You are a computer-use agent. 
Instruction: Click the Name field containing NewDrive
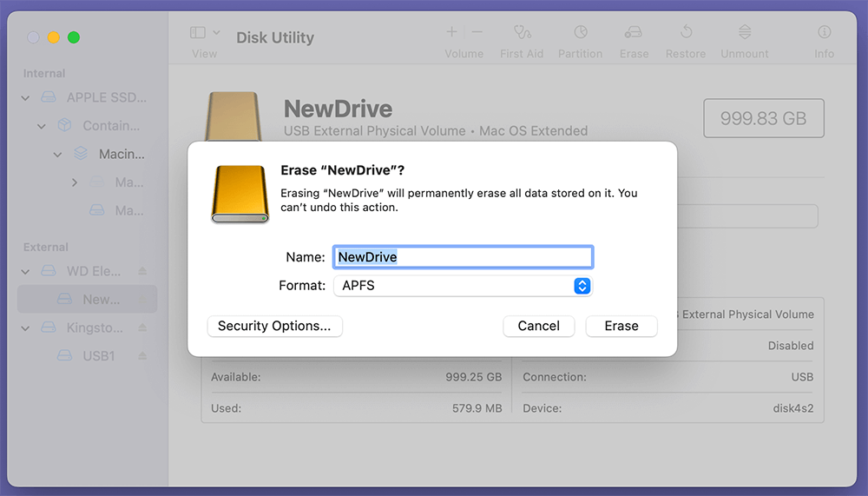(463, 257)
